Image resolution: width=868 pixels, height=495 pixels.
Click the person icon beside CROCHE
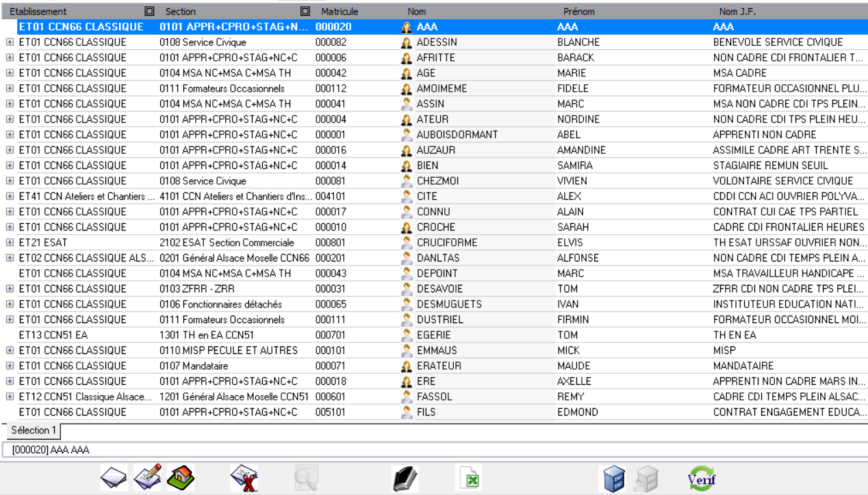[x=407, y=227]
